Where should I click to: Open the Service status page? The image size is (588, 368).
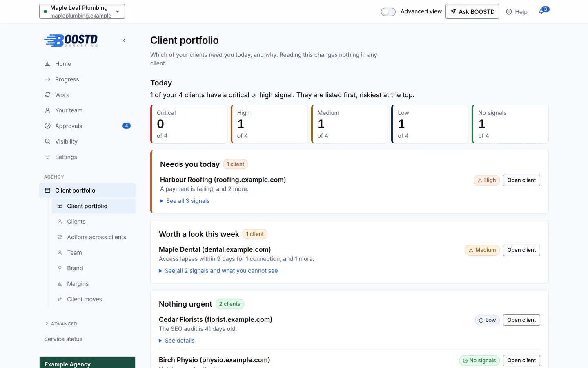[x=63, y=339]
